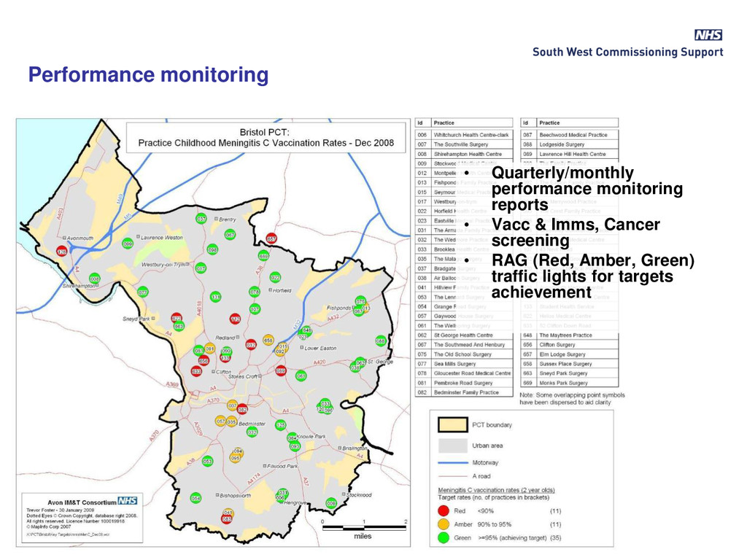Select red practice marker 012
Viewport: 747px width, 560px height.
[251, 344]
